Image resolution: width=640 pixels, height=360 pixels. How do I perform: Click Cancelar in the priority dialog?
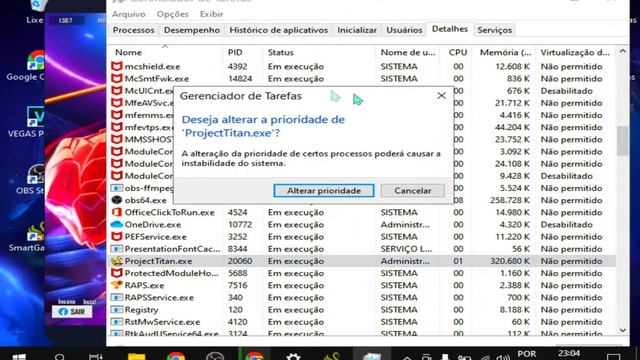(413, 191)
